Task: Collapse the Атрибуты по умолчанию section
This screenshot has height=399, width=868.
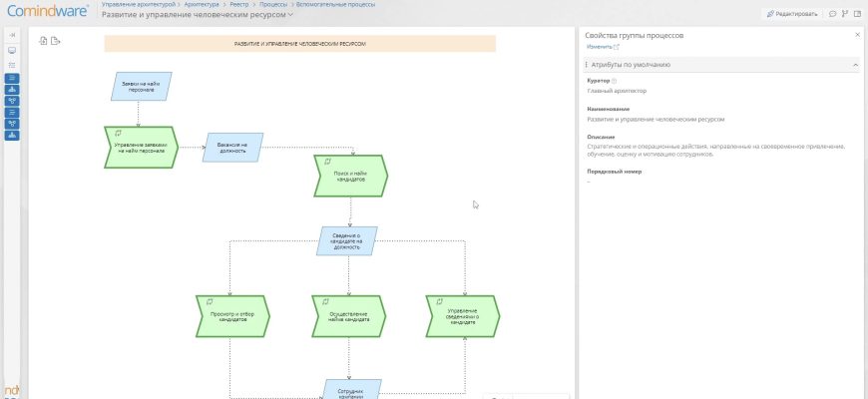Action: point(855,65)
